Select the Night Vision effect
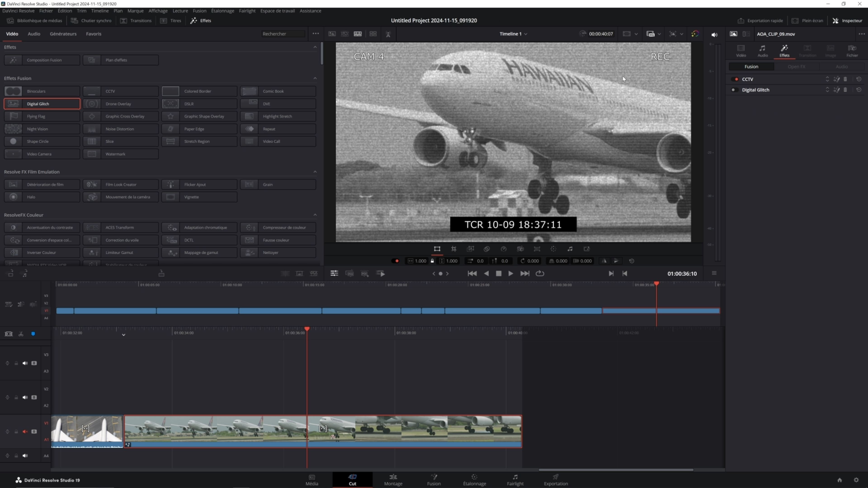Viewport: 868px width, 488px height. pos(42,129)
